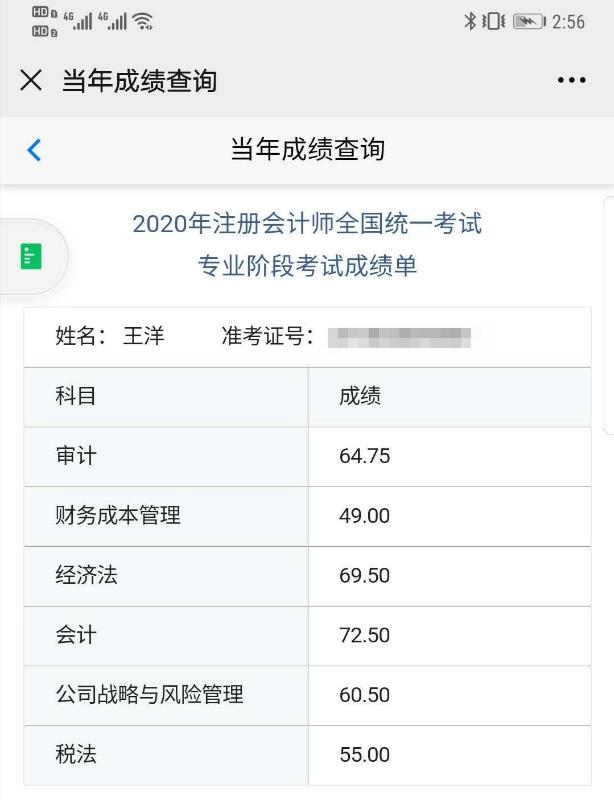614x800 pixels.
Task: Tap the battery indicator icon
Action: [529, 21]
